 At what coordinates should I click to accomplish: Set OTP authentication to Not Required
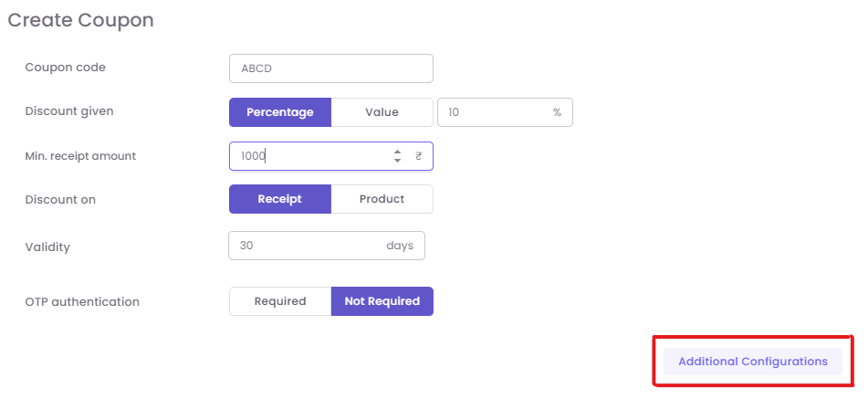click(382, 301)
